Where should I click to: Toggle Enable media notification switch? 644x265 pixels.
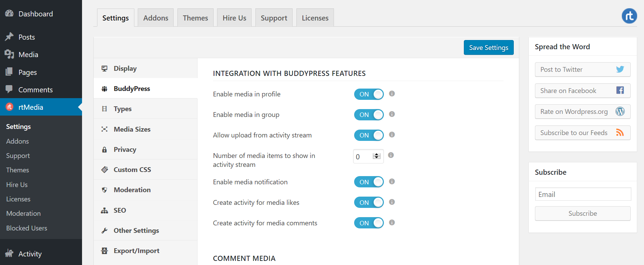click(369, 182)
